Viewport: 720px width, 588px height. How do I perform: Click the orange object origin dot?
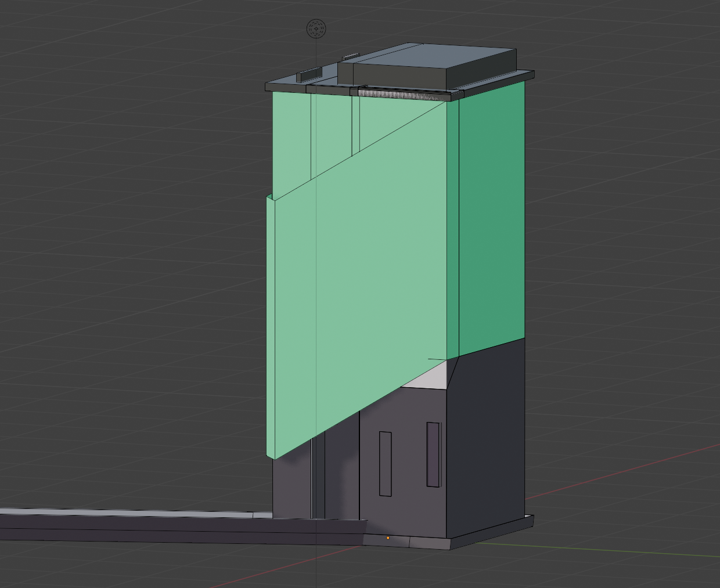(388, 538)
